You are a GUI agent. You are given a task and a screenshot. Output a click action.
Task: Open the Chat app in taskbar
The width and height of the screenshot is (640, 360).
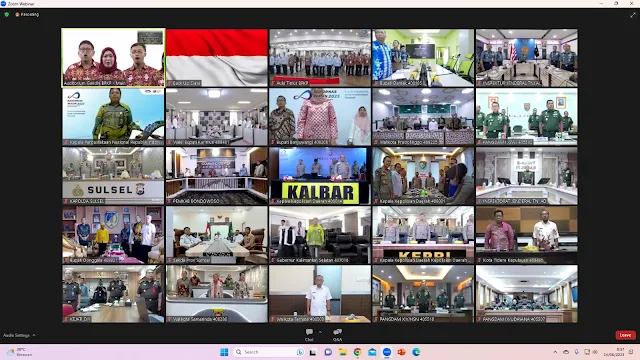tap(328, 352)
